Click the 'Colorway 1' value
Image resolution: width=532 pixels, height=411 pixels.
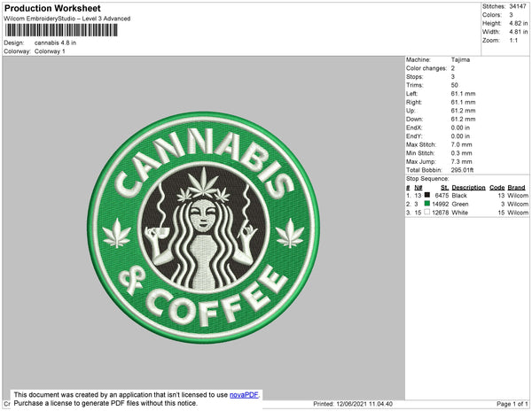pyautogui.click(x=50, y=51)
